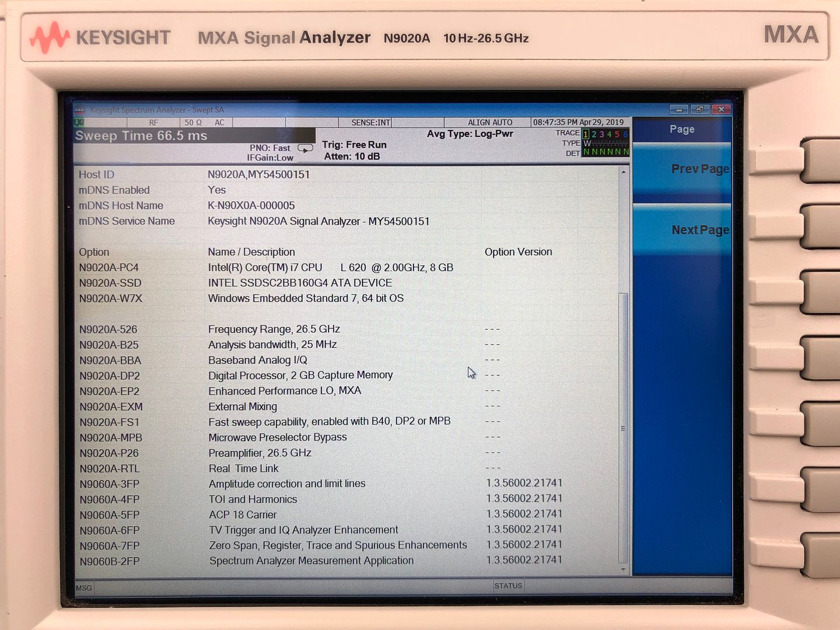
Task: Click the IFGain:Low setting
Action: tap(270, 157)
